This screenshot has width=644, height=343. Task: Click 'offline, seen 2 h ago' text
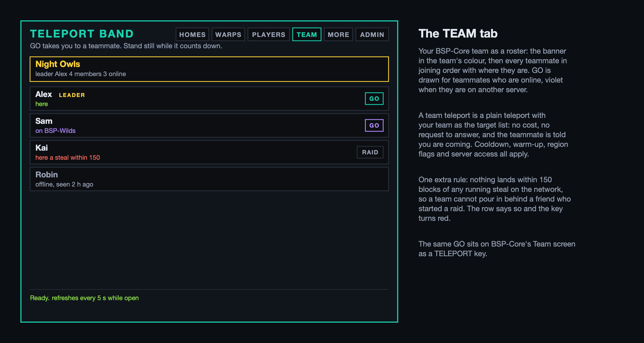click(x=64, y=184)
